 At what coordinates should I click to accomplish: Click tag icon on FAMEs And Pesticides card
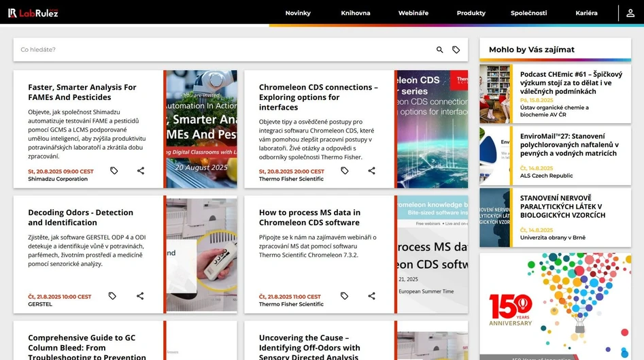coord(114,171)
